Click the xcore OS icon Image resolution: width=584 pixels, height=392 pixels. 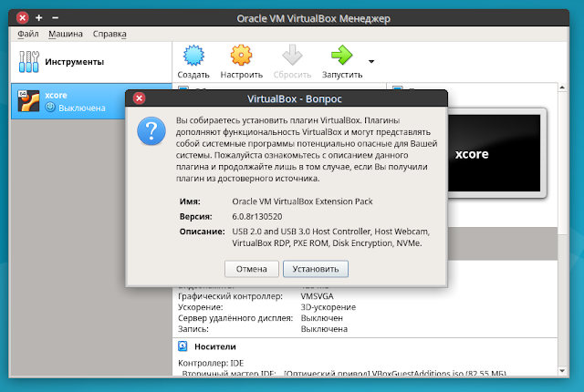[28, 101]
